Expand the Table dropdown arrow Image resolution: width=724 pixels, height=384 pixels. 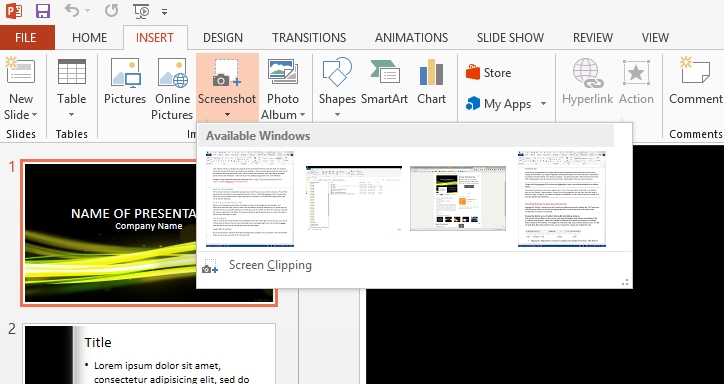pos(72,114)
